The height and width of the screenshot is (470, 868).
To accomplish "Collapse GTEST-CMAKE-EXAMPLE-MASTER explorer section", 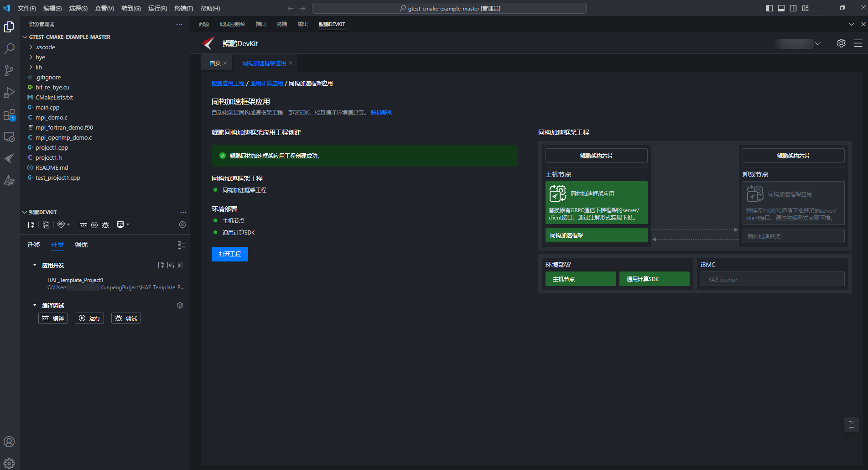I will [25, 37].
